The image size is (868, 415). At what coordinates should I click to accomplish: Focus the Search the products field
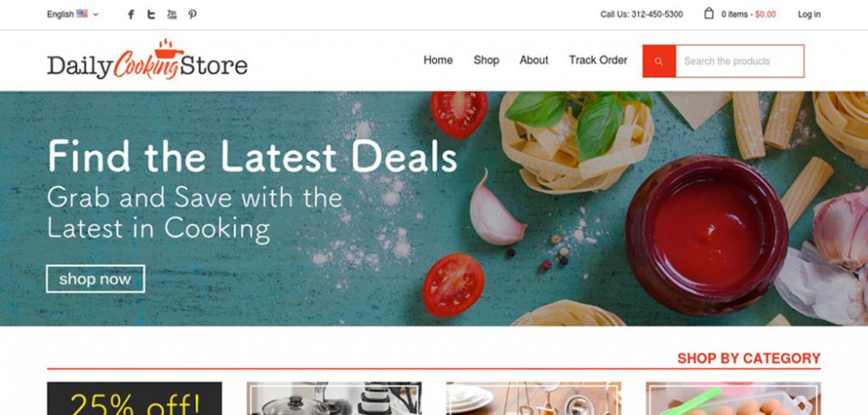[x=739, y=61]
